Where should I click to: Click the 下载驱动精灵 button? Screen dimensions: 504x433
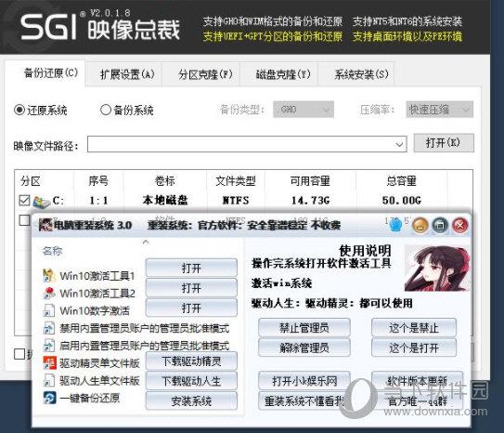(191, 361)
